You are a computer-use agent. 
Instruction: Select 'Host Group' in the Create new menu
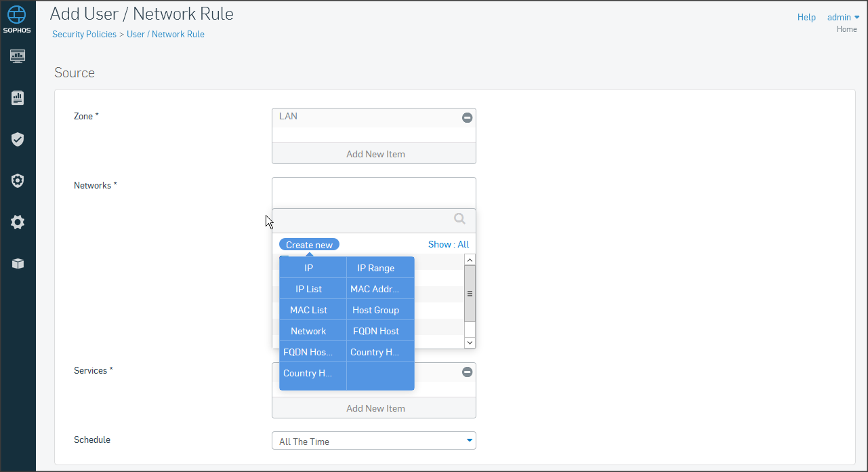pos(375,310)
